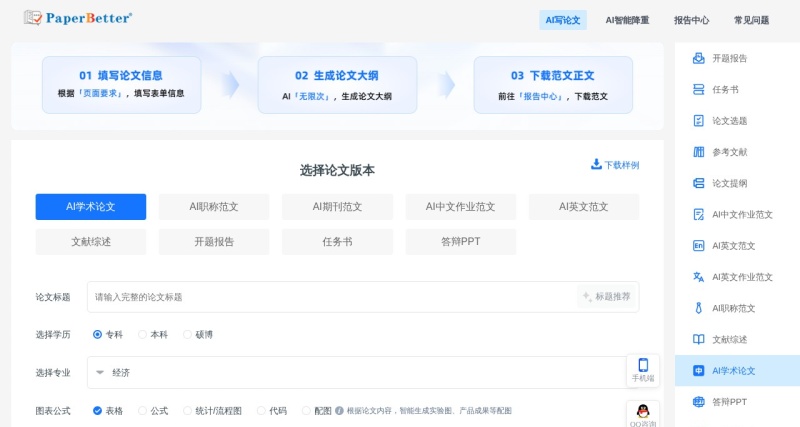
Task: Select the AI期刊范文 version button
Action: (337, 207)
